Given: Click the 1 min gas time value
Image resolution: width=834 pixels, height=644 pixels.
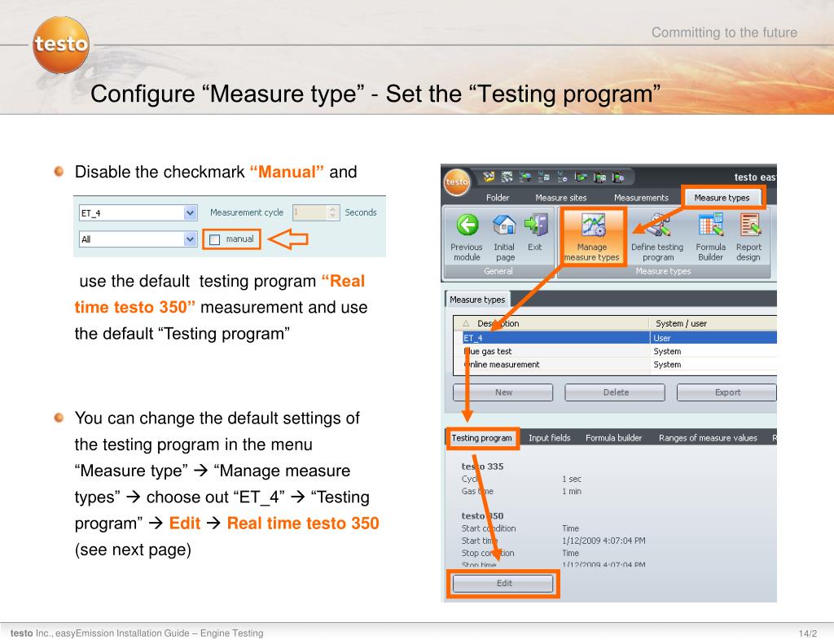Looking at the screenshot, I should [x=572, y=492].
